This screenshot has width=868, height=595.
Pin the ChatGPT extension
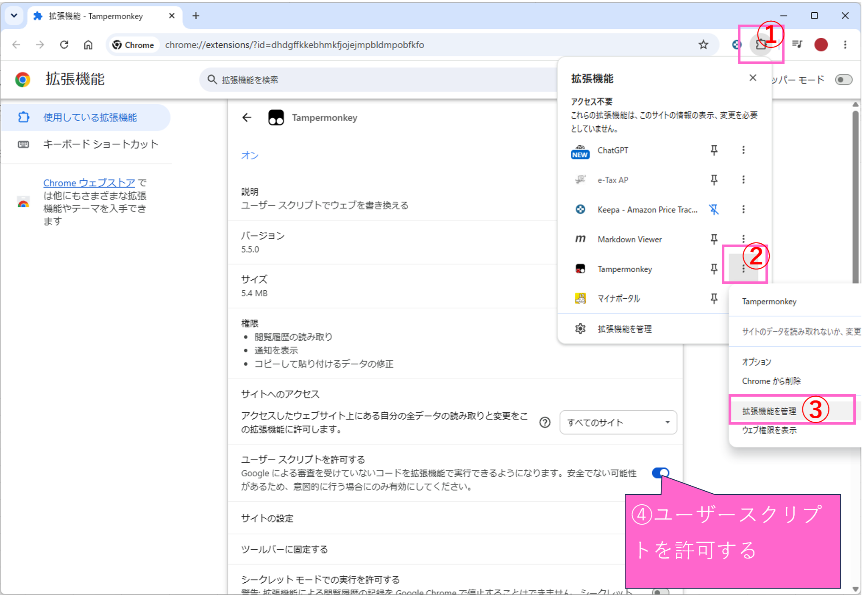(x=714, y=150)
